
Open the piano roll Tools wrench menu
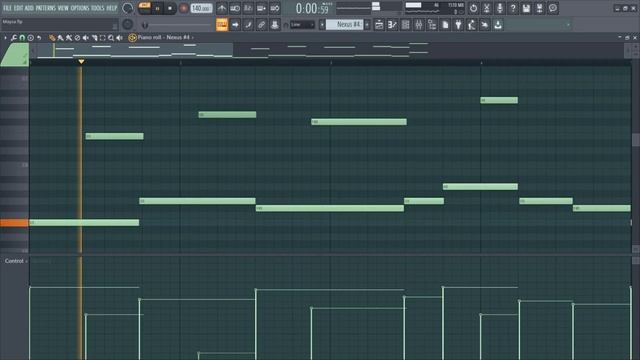point(14,38)
